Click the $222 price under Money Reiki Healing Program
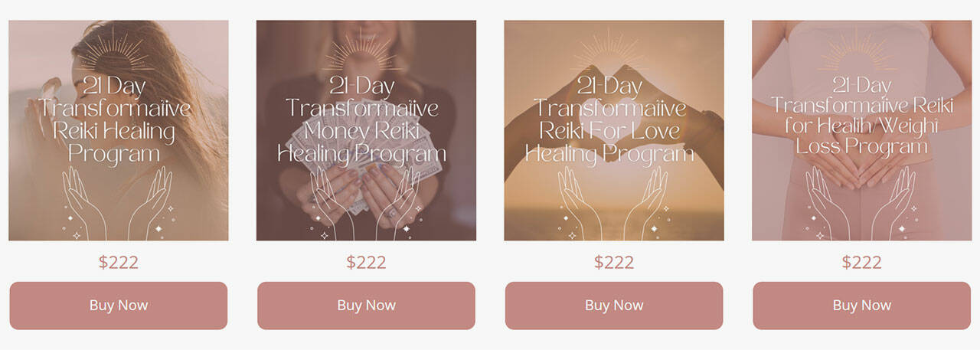This screenshot has height=350, width=980. pyautogui.click(x=366, y=263)
